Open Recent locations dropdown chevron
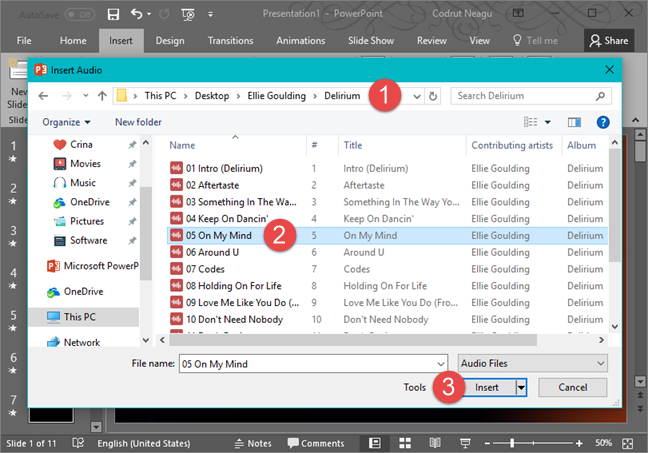The width and height of the screenshot is (648, 453). click(x=86, y=96)
